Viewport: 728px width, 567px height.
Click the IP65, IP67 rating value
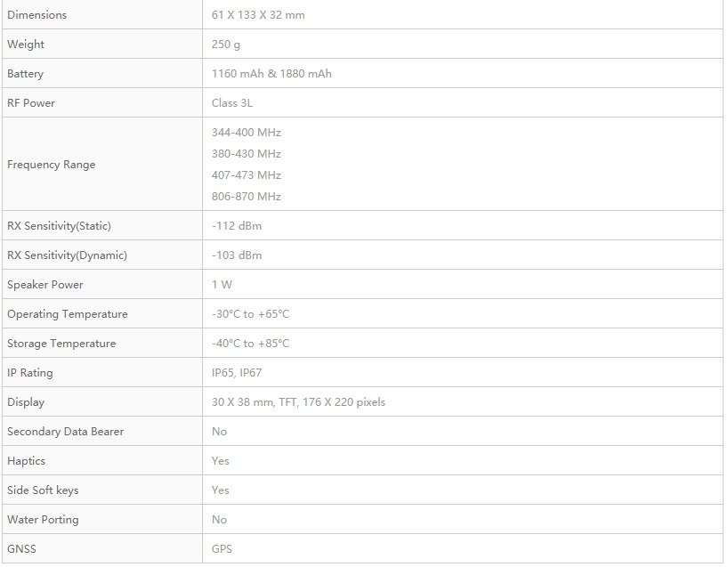coord(237,372)
